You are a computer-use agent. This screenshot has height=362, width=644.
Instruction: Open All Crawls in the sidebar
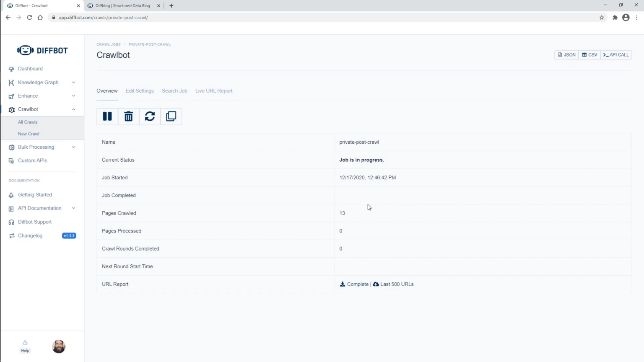tap(28, 122)
